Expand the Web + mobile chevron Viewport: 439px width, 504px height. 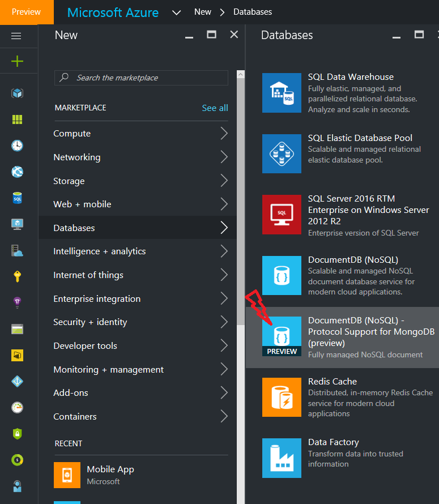[x=224, y=204]
